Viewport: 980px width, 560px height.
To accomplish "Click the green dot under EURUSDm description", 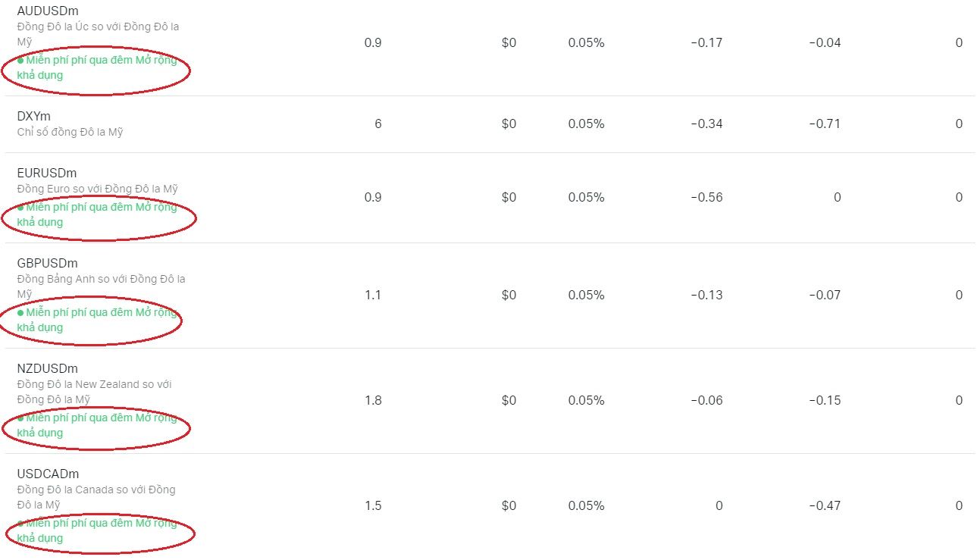I will pyautogui.click(x=20, y=207).
